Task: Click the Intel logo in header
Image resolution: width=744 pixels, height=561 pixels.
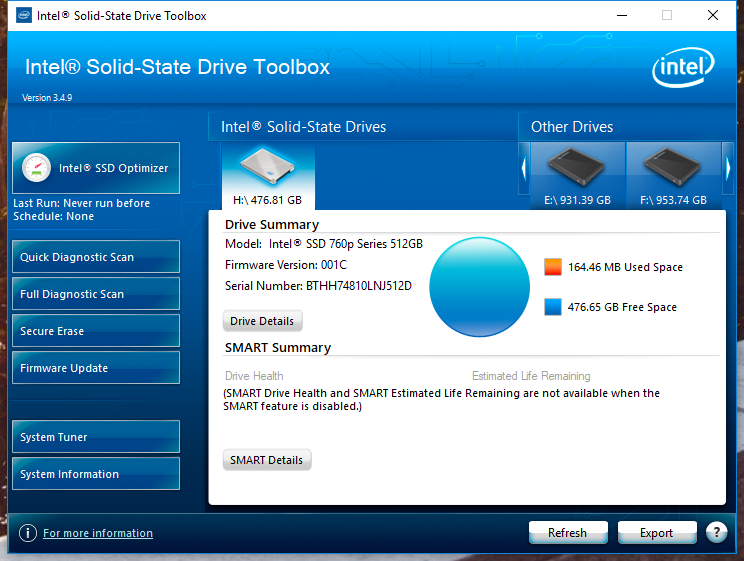Action: pyautogui.click(x=685, y=69)
